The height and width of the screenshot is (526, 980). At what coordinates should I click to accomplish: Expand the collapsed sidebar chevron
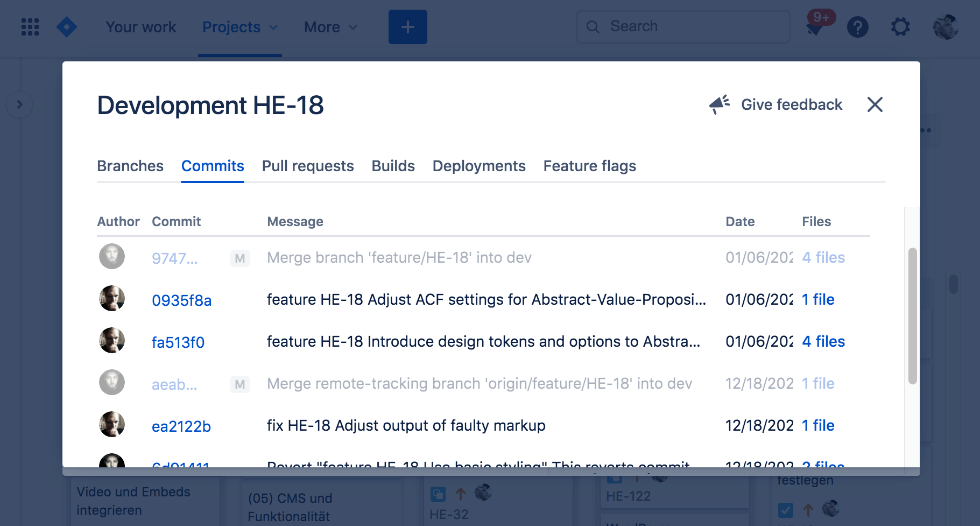[x=20, y=104]
